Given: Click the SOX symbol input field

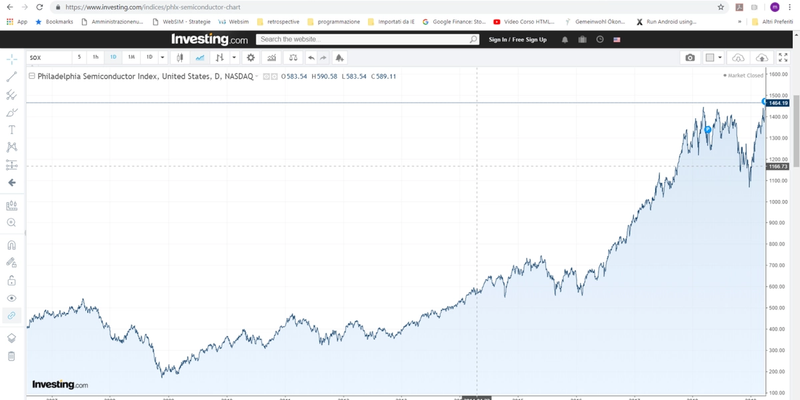Looking at the screenshot, I should (x=49, y=58).
